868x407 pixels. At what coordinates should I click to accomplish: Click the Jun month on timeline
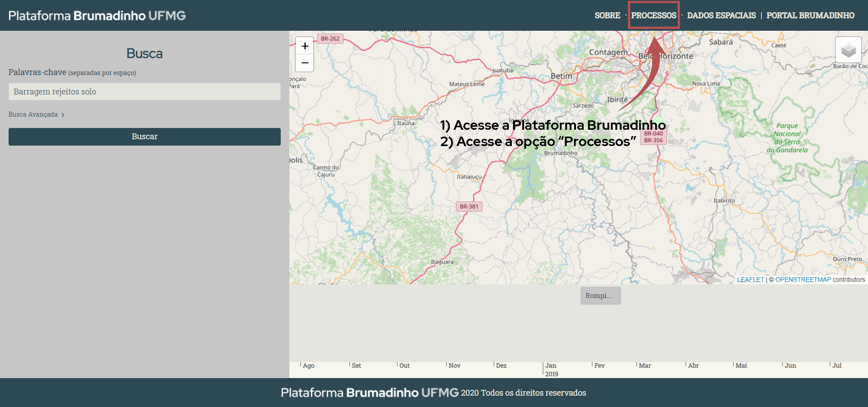tap(790, 365)
